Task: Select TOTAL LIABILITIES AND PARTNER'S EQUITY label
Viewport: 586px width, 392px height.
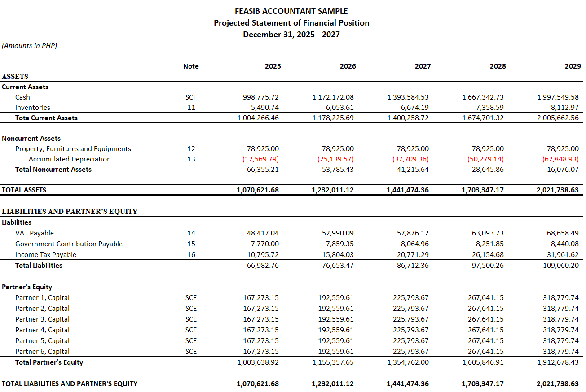Action: tap(70, 383)
